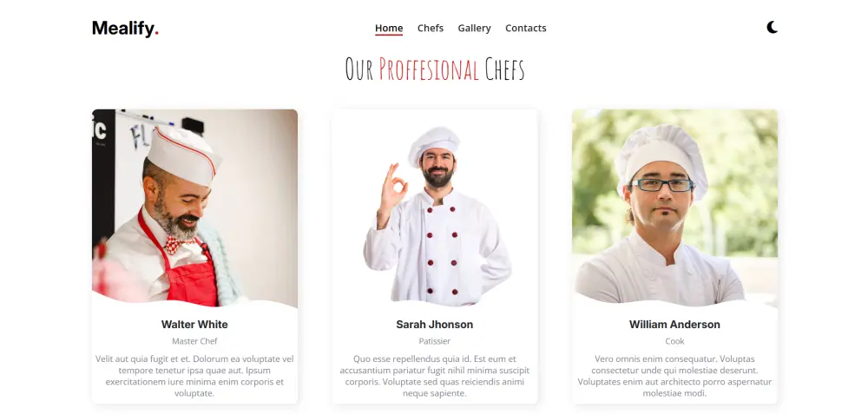The width and height of the screenshot is (868, 415).
Task: Click Walter White's chef photo
Action: [x=194, y=208]
